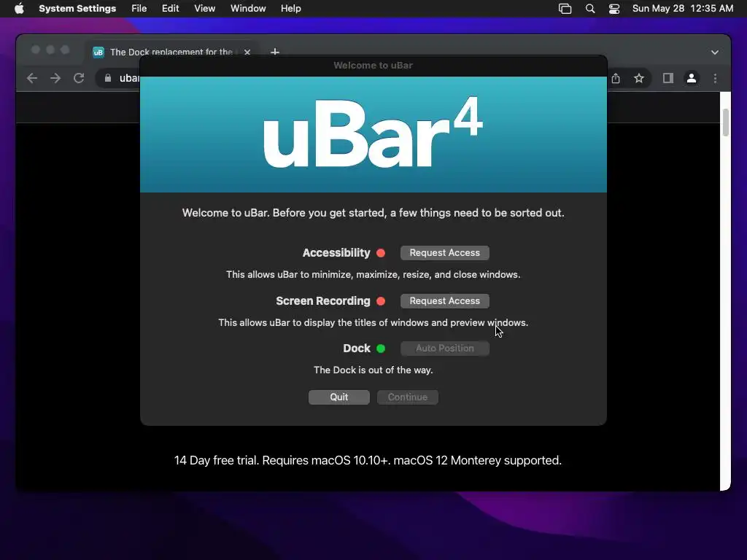Bookmark this page with the star icon
Viewport: 747px width, 560px height.
[639, 78]
